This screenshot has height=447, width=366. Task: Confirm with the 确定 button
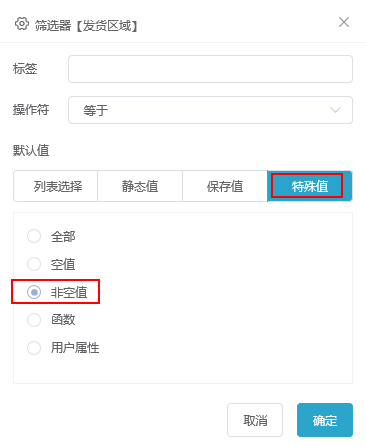point(325,420)
